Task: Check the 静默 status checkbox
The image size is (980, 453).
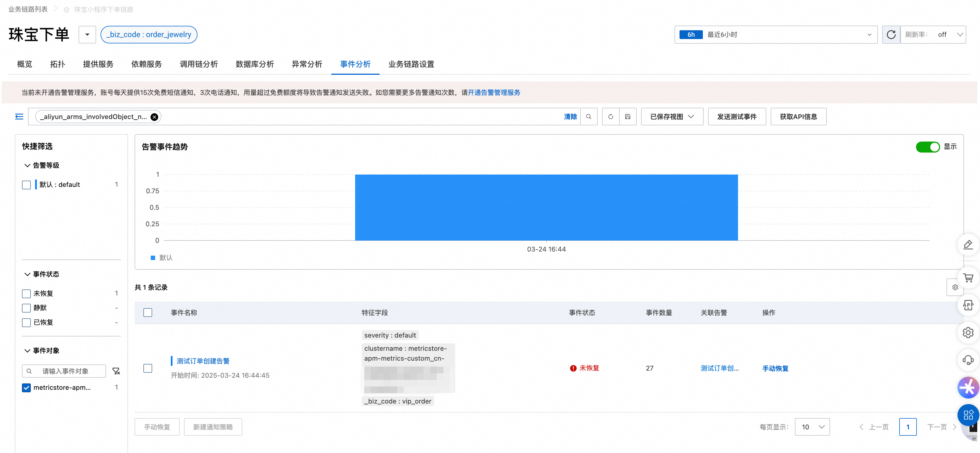Action: click(x=26, y=308)
